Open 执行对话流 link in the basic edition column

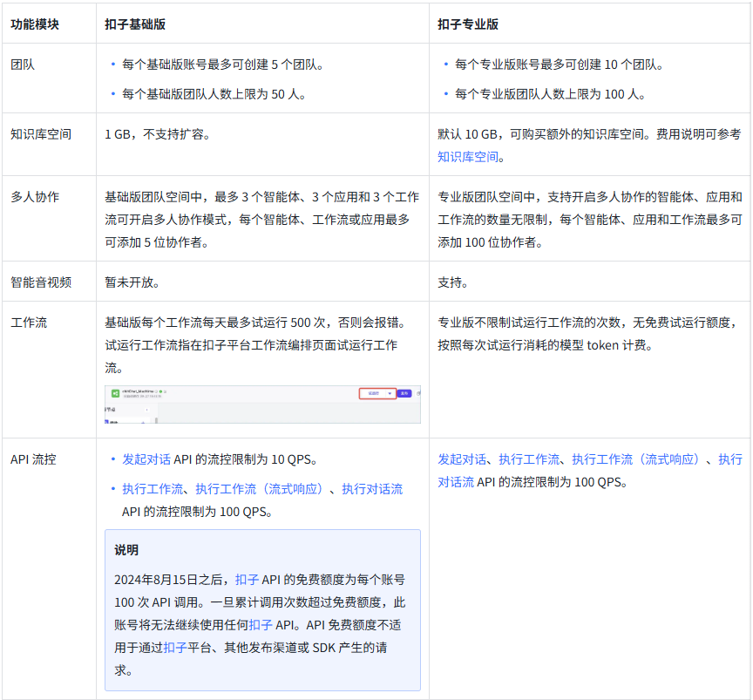pyautogui.click(x=372, y=489)
